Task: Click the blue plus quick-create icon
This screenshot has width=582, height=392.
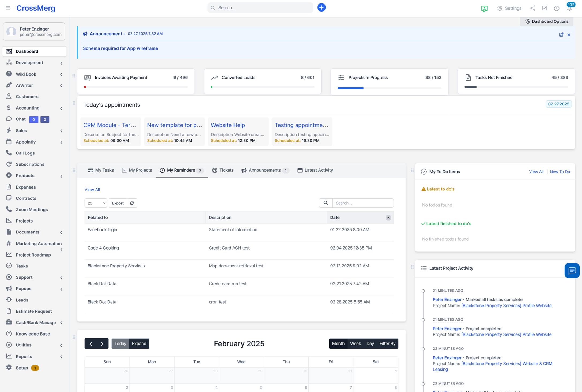Action: 321,8
